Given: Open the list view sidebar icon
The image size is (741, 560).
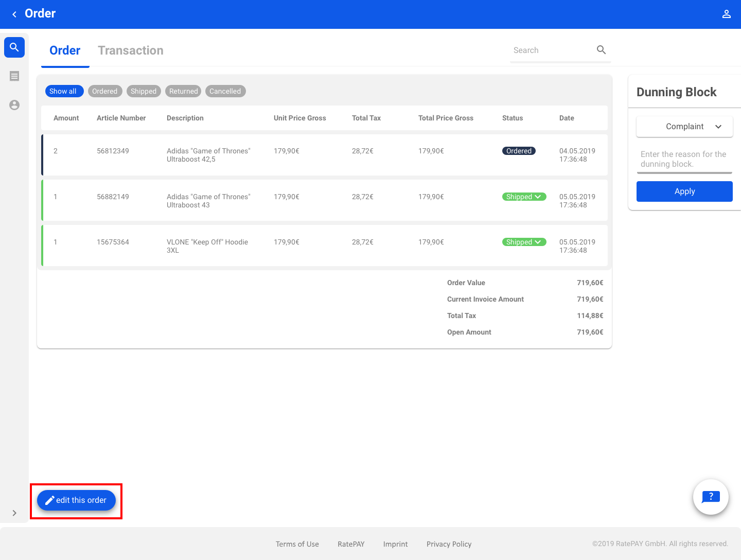Looking at the screenshot, I should coord(14,76).
